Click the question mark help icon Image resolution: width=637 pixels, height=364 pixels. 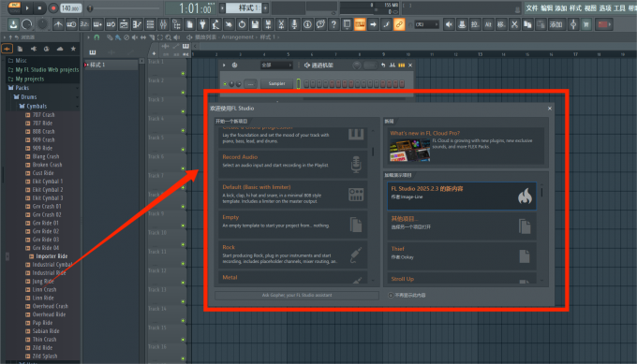[333, 24]
